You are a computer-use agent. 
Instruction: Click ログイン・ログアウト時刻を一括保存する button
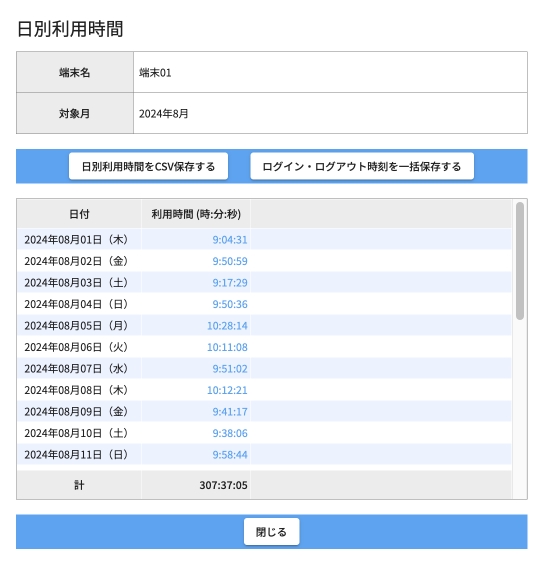[x=362, y=166]
